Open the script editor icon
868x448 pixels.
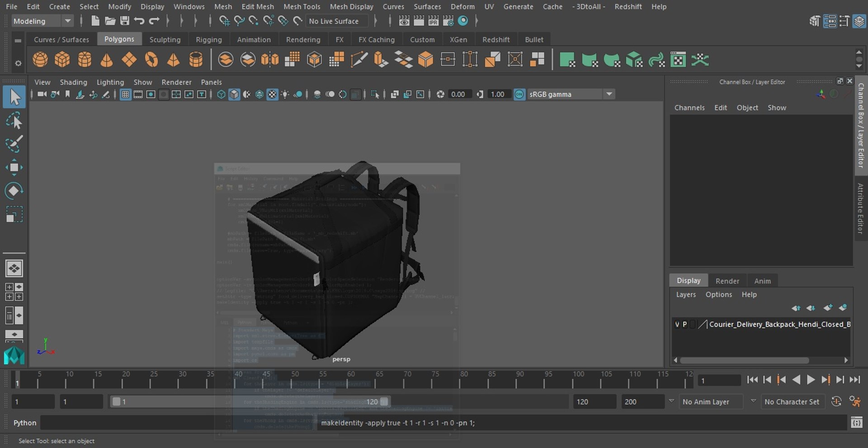coord(856,423)
